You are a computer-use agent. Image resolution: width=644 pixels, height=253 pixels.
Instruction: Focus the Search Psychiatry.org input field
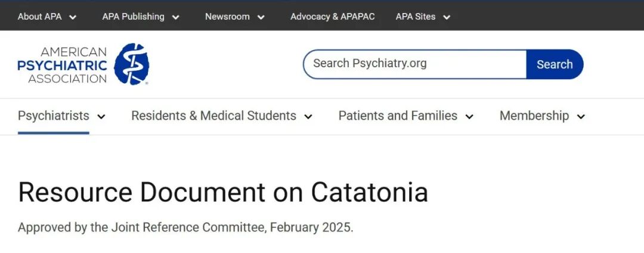(x=414, y=64)
